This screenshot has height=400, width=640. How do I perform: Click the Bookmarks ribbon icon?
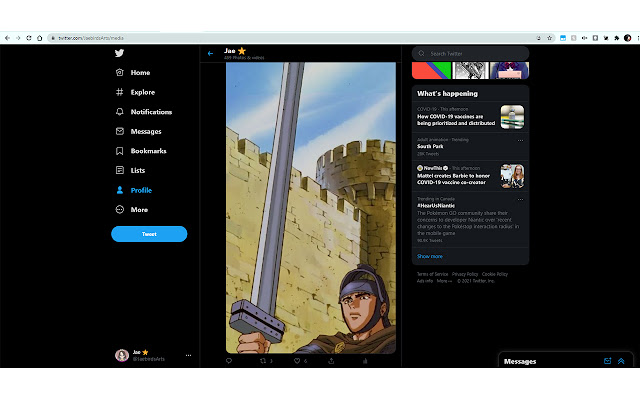(120, 151)
